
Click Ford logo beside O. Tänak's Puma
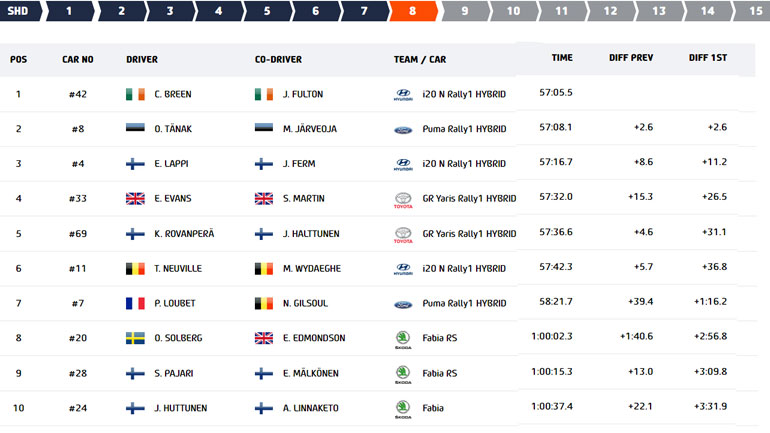coord(403,130)
